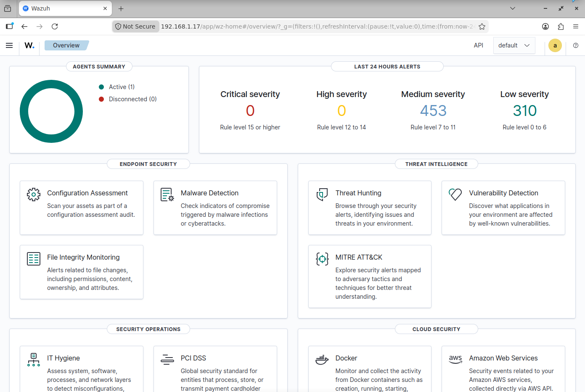
Task: Reload the page with browser refresh
Action: (55, 26)
